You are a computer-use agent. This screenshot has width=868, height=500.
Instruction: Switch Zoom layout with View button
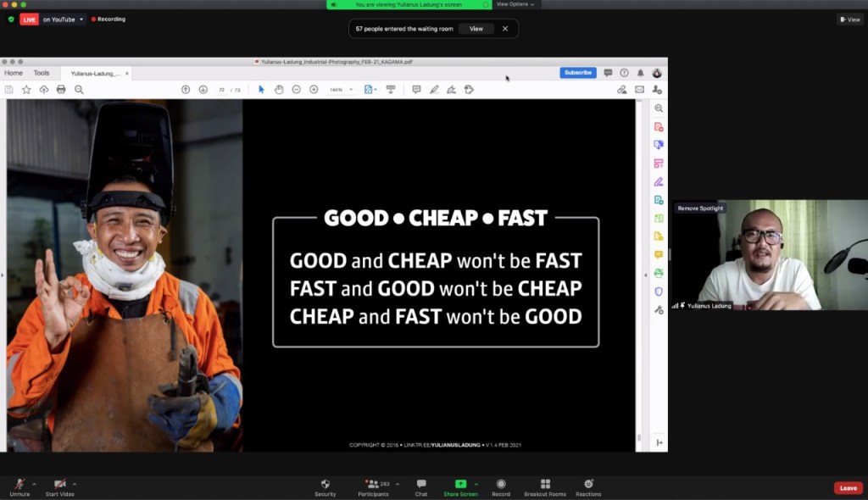[x=849, y=19]
